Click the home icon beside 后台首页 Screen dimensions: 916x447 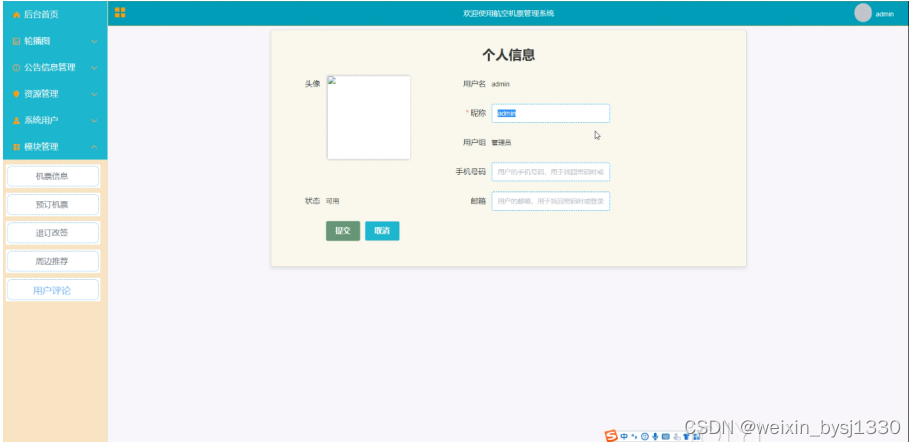click(16, 15)
